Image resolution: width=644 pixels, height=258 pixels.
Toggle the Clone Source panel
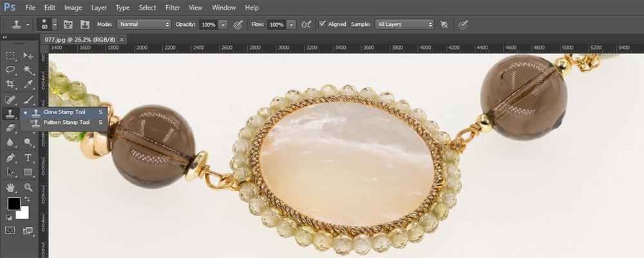[x=84, y=25]
